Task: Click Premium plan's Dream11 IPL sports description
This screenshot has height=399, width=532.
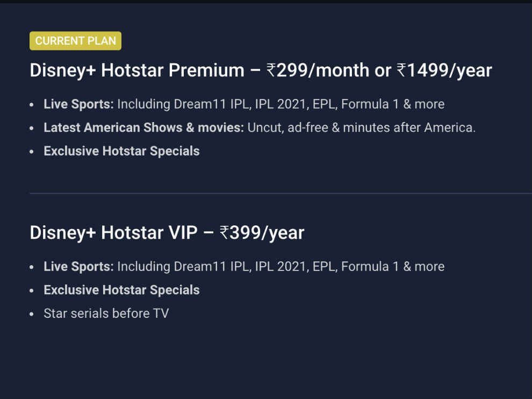Action: click(x=281, y=104)
